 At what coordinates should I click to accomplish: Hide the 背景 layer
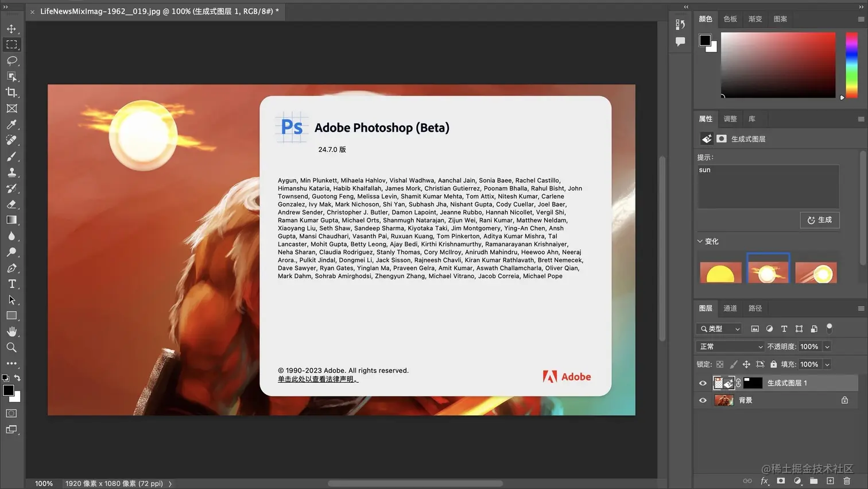click(x=703, y=401)
